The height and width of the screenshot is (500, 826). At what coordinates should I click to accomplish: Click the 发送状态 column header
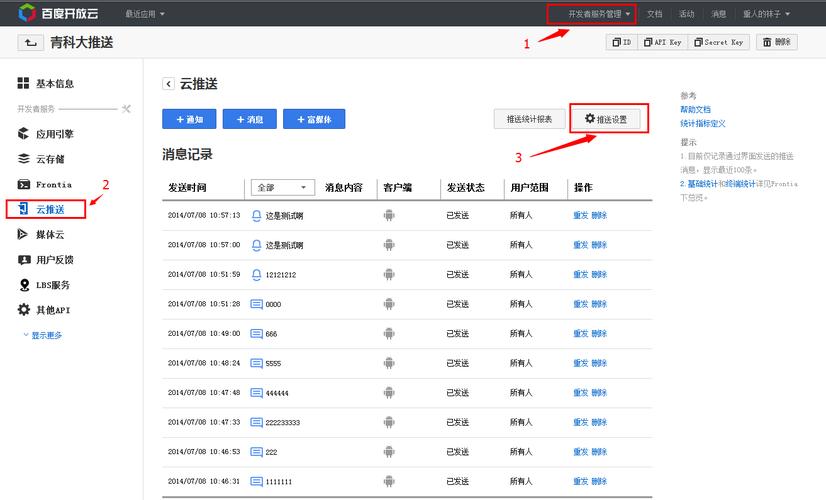tap(466, 188)
